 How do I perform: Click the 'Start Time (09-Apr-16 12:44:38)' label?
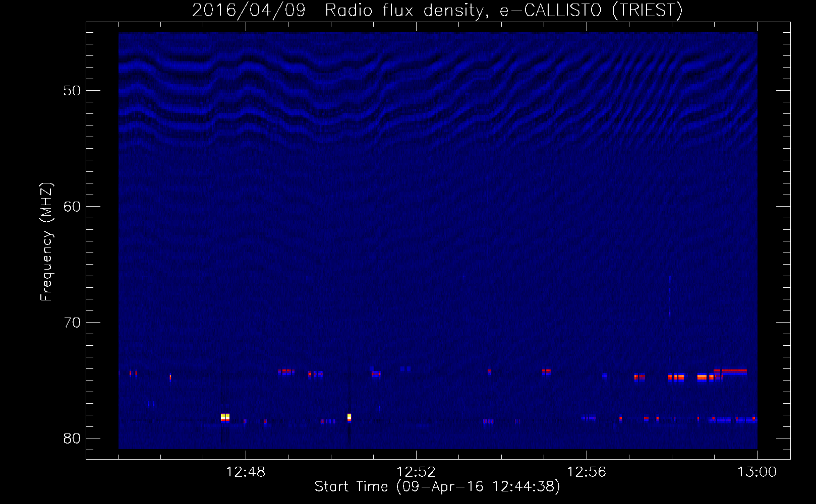pos(437,487)
